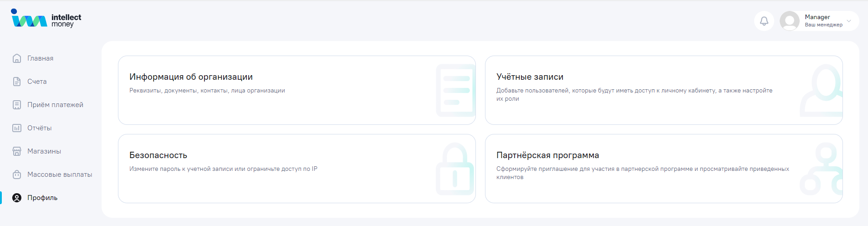Image resolution: width=868 pixels, height=226 pixels.
Task: Click the chart icon for Отчёты
Action: click(x=17, y=128)
